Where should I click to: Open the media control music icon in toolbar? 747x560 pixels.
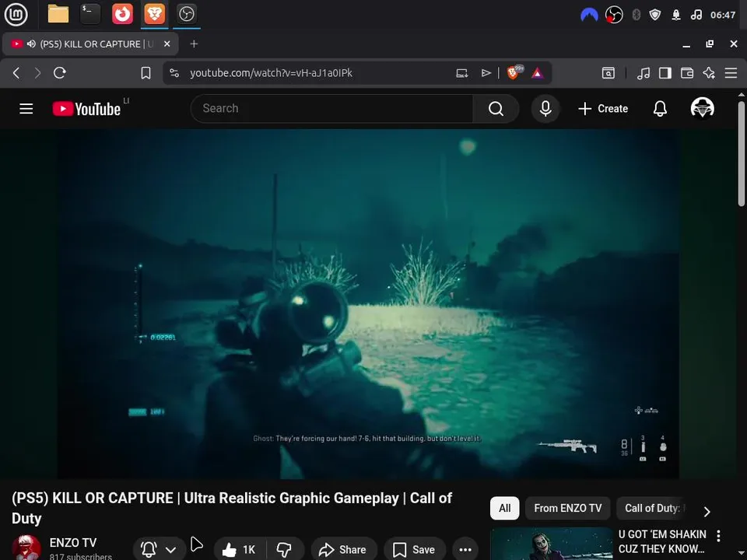click(x=644, y=73)
